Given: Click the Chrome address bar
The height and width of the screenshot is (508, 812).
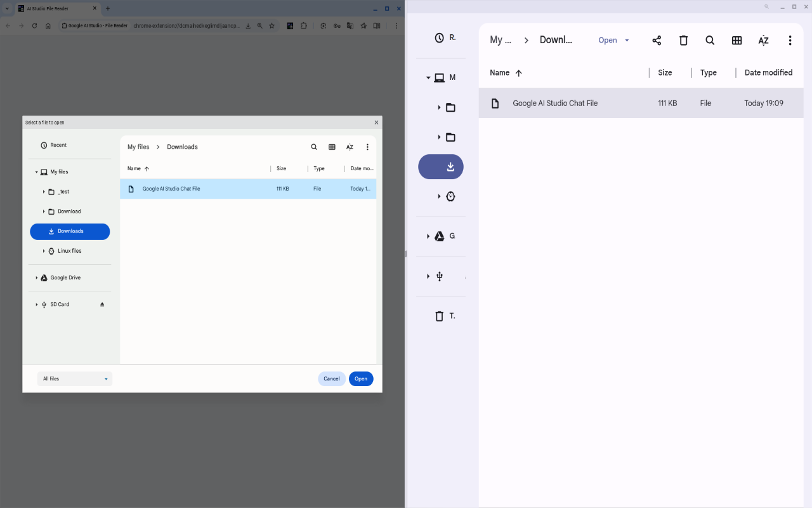Looking at the screenshot, I should 188,26.
